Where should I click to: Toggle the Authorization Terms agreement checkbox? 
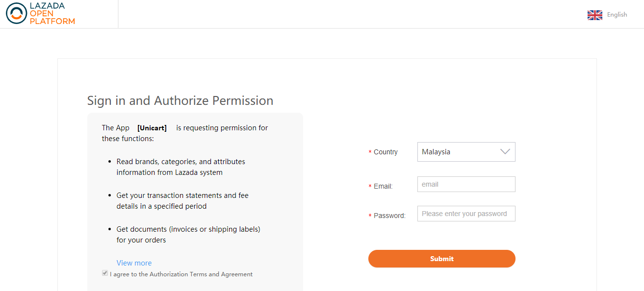click(x=105, y=273)
